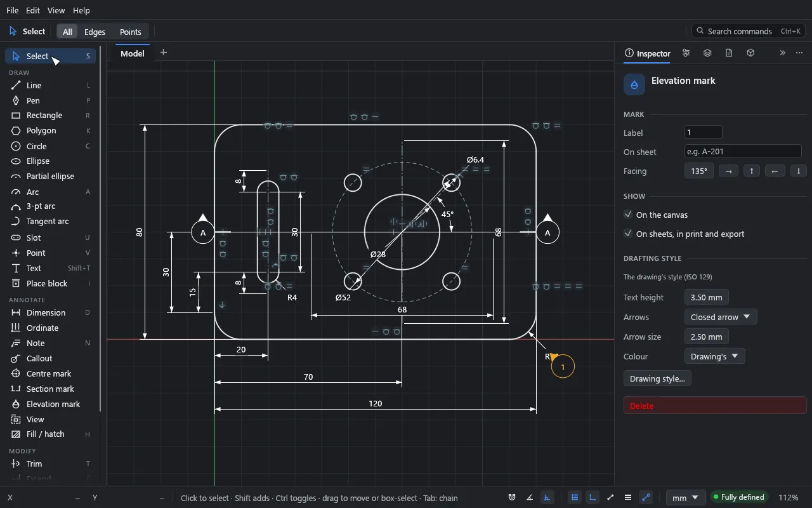Click the Label input field
The image size is (812, 508).
[x=704, y=132]
